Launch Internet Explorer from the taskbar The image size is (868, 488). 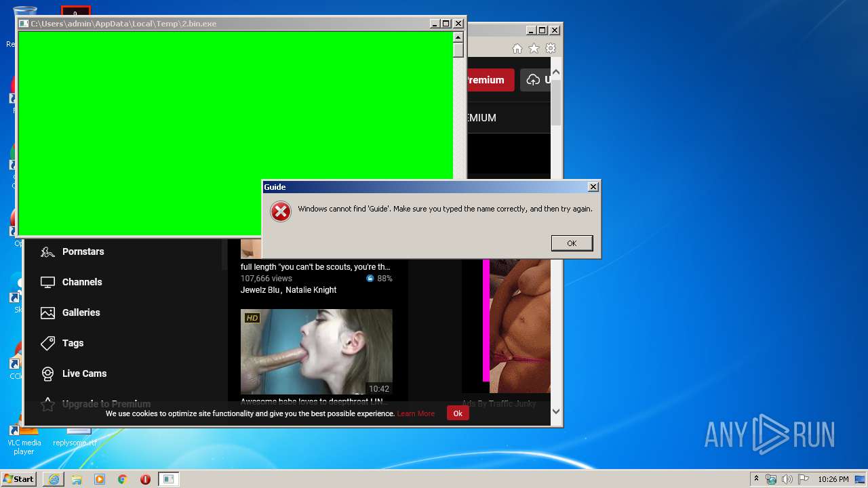[54, 479]
